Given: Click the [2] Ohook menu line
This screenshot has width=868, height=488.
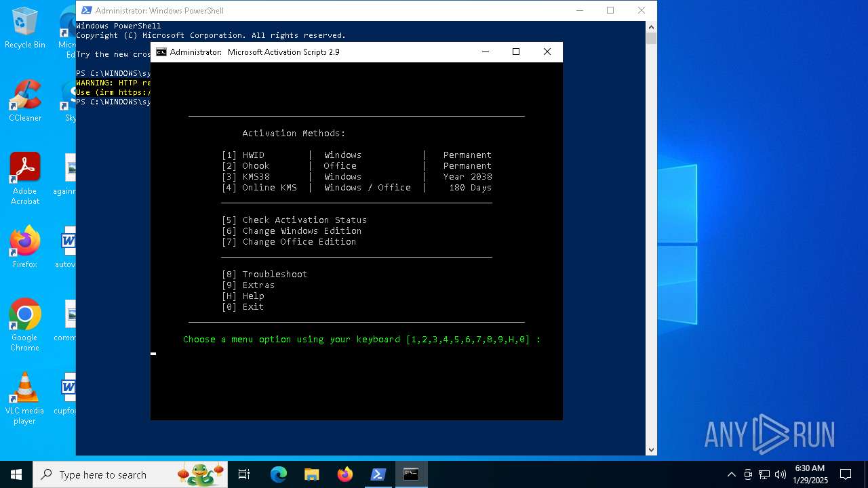Looking at the screenshot, I should (x=357, y=166).
